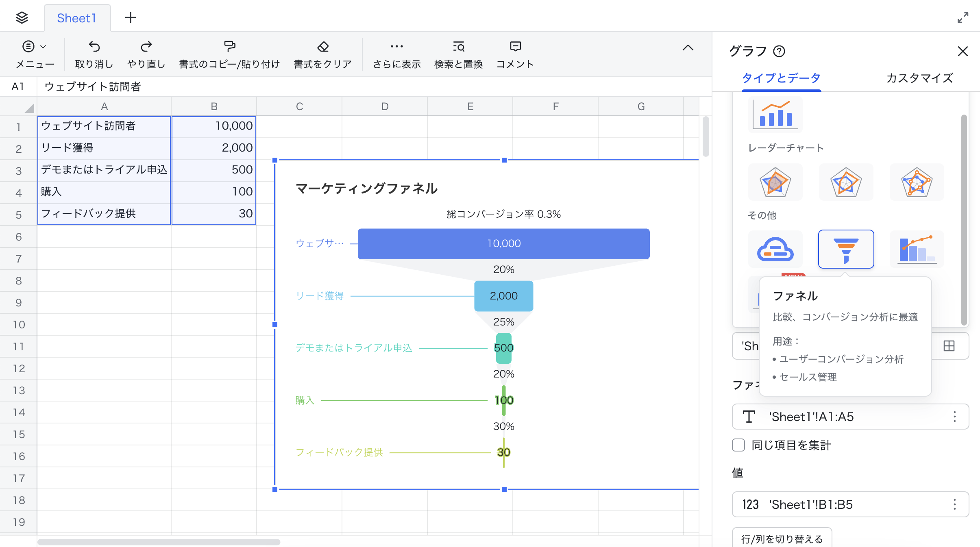Enable the 同じ項目を集計 checkbox
This screenshot has height=547, width=980.
(x=738, y=445)
